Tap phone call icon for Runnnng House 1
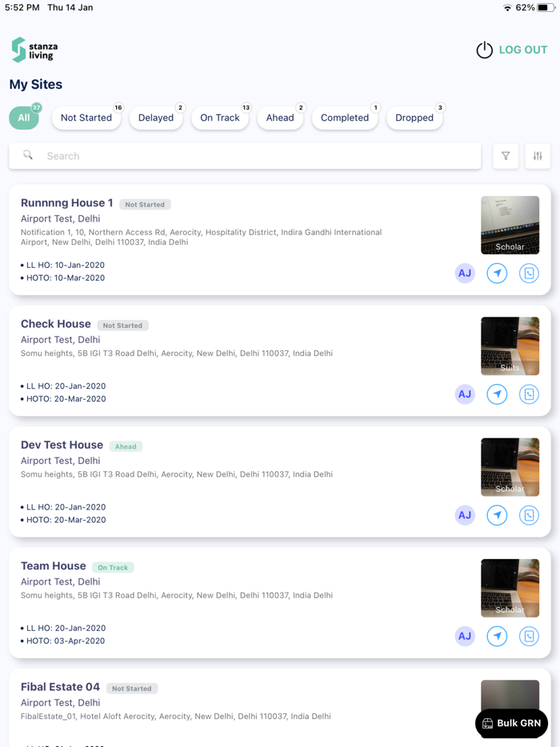 (529, 274)
